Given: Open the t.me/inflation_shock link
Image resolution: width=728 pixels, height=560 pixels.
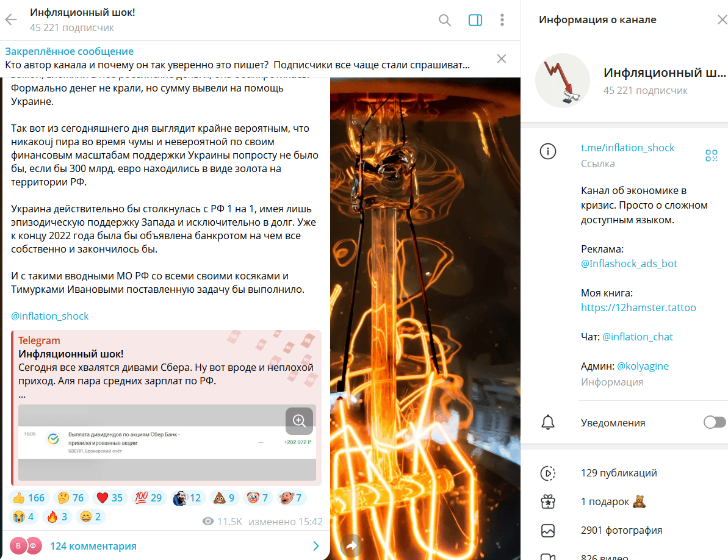Looking at the screenshot, I should tap(627, 148).
